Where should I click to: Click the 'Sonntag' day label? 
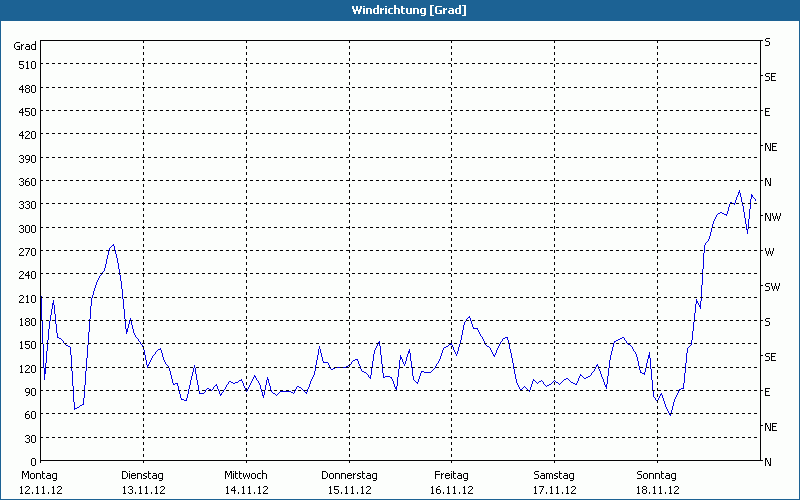657,476
